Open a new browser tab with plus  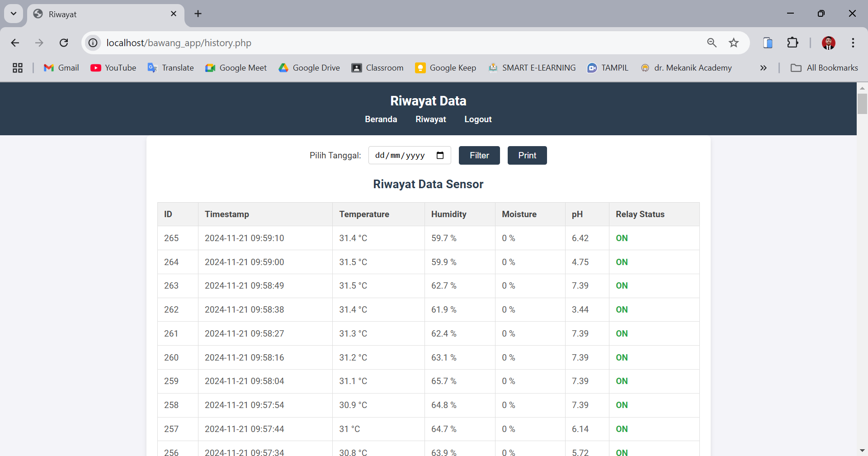[x=198, y=14]
